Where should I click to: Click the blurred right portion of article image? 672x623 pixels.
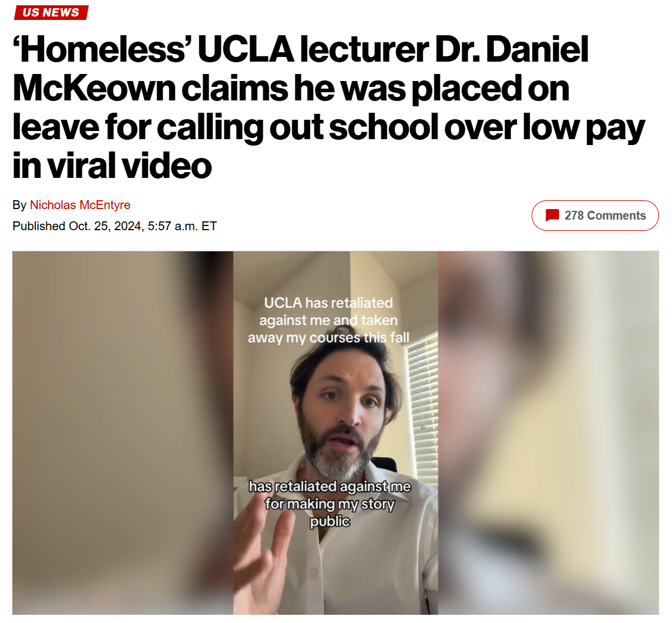click(548, 433)
